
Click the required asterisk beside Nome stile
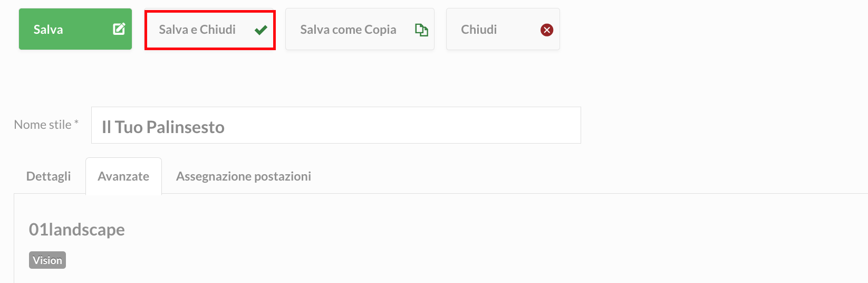[x=76, y=122]
